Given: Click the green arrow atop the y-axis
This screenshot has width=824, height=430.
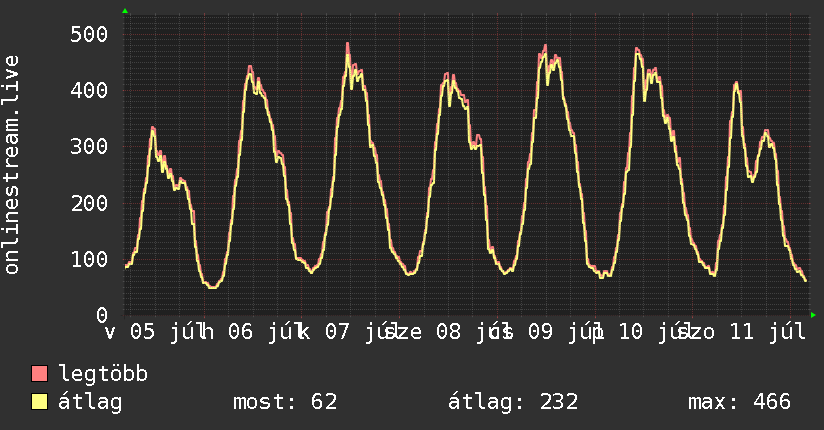Looking at the screenshot, I should point(125,11).
